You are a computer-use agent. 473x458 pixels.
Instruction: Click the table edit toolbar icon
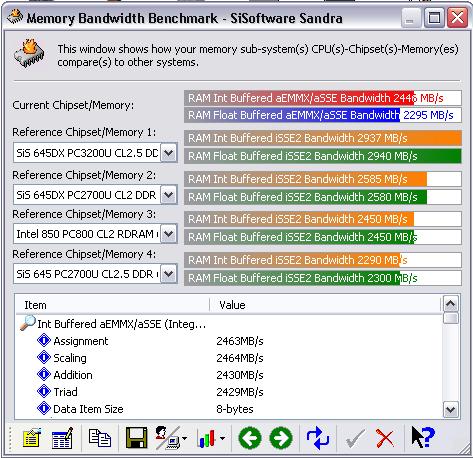(62, 438)
